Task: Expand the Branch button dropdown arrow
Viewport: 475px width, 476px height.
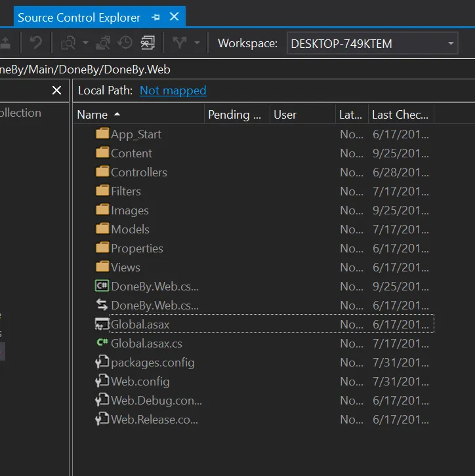Action: coord(197,43)
